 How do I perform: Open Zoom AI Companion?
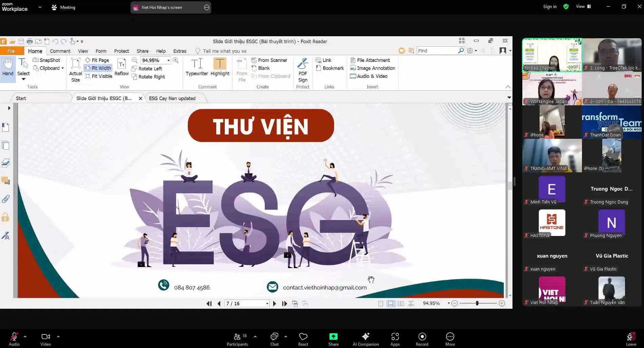[365, 339]
